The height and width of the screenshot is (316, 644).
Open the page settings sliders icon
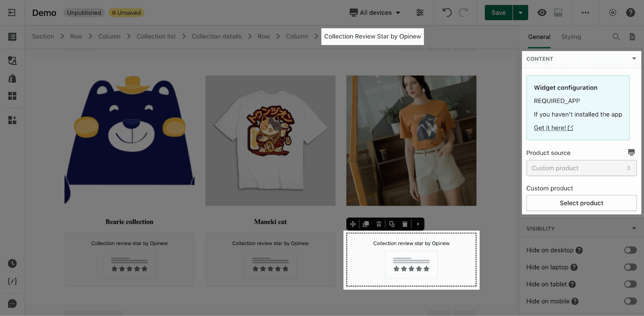pos(420,12)
